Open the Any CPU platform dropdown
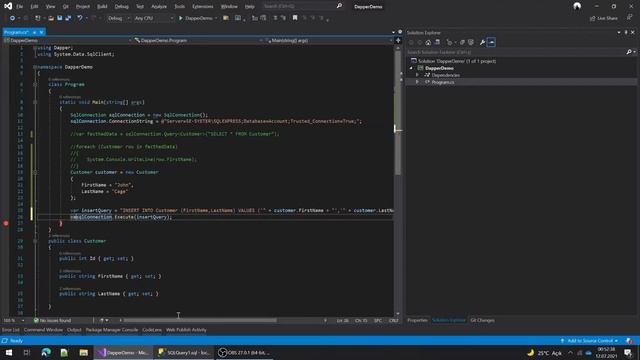Image resolution: width=640 pixels, height=360 pixels. pos(153,18)
